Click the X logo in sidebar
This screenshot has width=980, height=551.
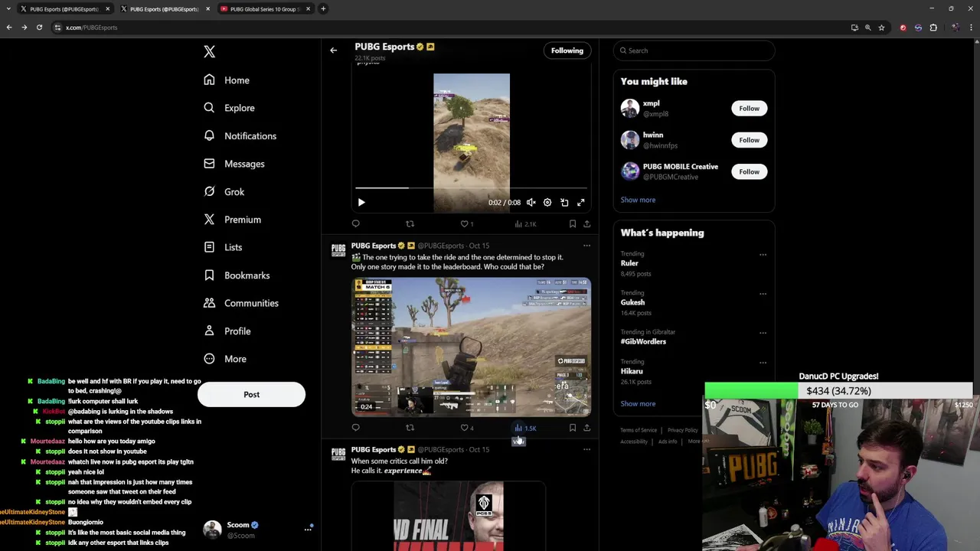(x=209, y=51)
